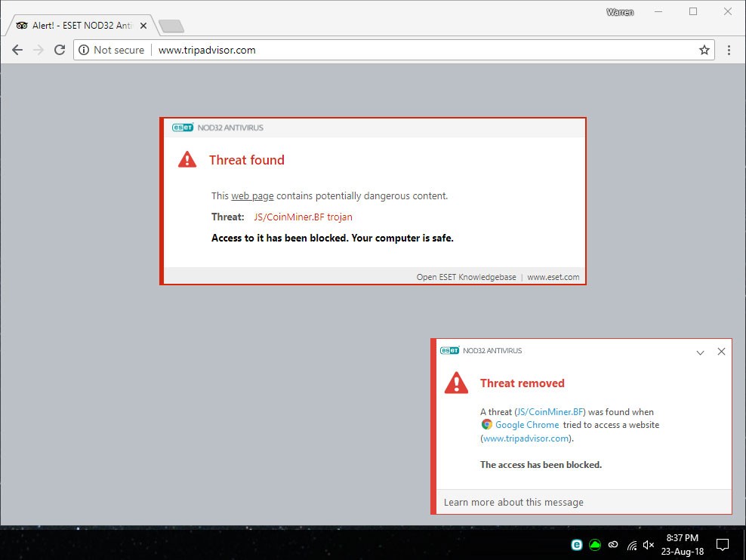This screenshot has width=746, height=560.
Task: Click the Chrome icon in the notification
Action: (486, 424)
